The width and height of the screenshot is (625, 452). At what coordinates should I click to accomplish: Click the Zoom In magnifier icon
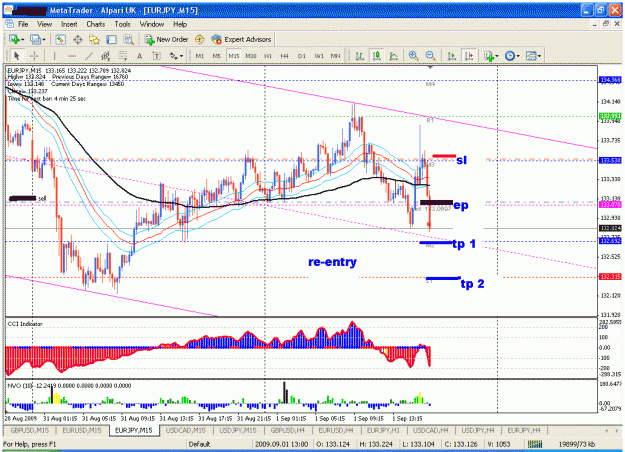tap(413, 56)
